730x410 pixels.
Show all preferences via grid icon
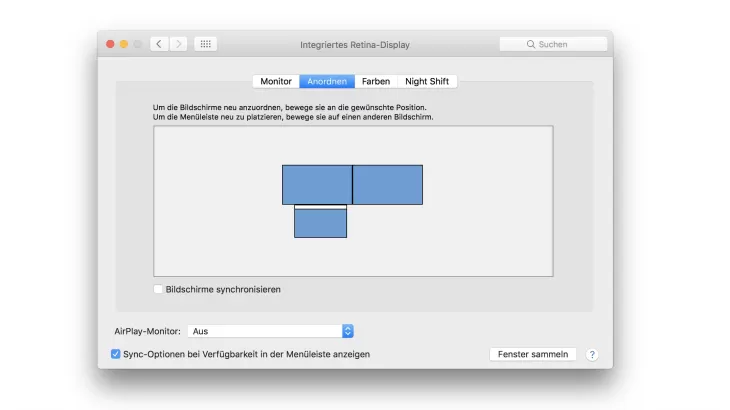click(x=205, y=44)
